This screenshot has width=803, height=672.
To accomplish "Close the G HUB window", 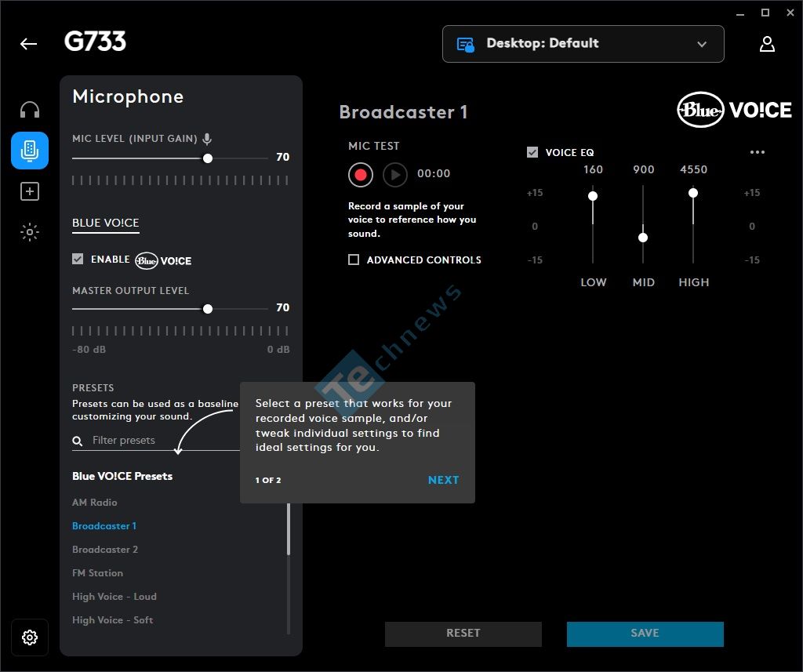I will (x=790, y=13).
